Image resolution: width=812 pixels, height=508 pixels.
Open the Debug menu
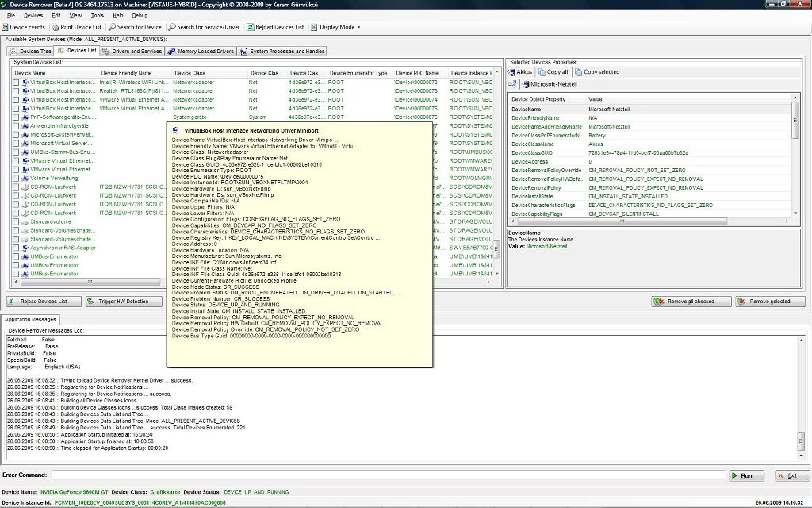click(140, 16)
